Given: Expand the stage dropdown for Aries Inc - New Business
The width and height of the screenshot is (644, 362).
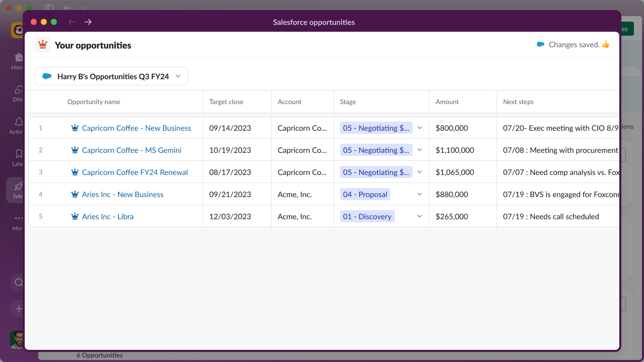Looking at the screenshot, I should (420, 195).
